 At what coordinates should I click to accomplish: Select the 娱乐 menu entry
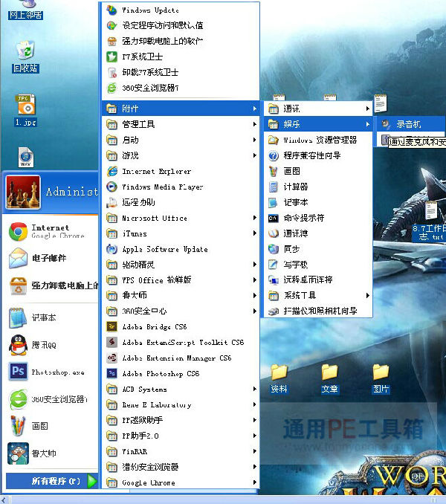(x=318, y=124)
